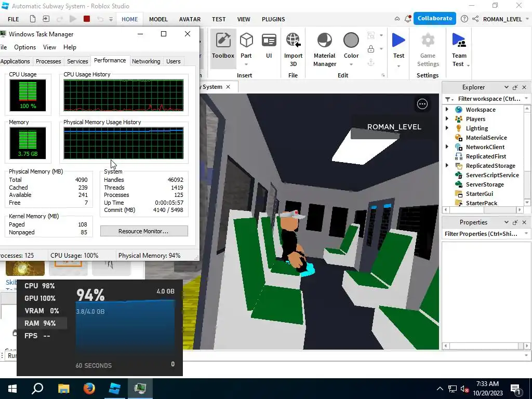532x399 pixels.
Task: Click the Team Test icon
Action: point(459,41)
